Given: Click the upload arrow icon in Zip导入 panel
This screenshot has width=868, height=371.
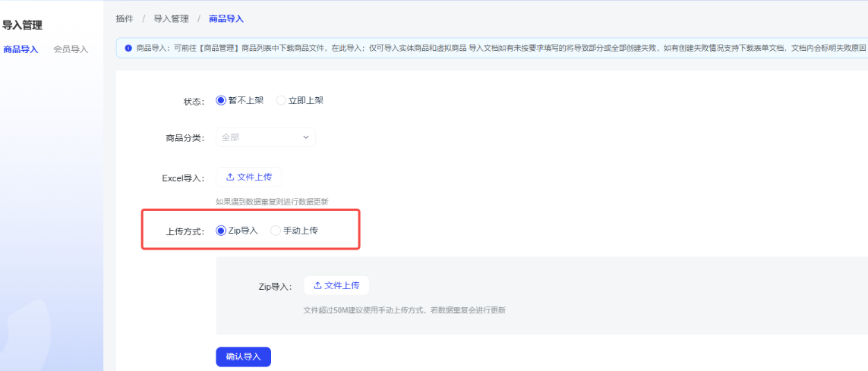Looking at the screenshot, I should point(317,286).
